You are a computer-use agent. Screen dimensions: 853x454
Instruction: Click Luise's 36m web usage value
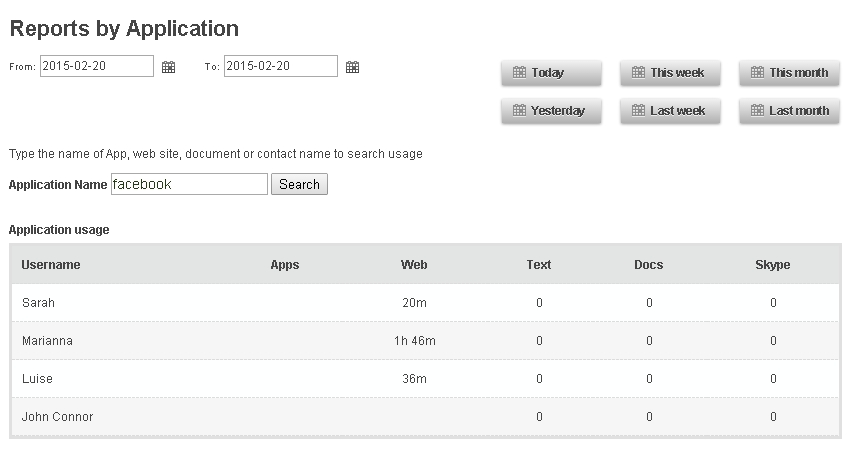click(415, 379)
